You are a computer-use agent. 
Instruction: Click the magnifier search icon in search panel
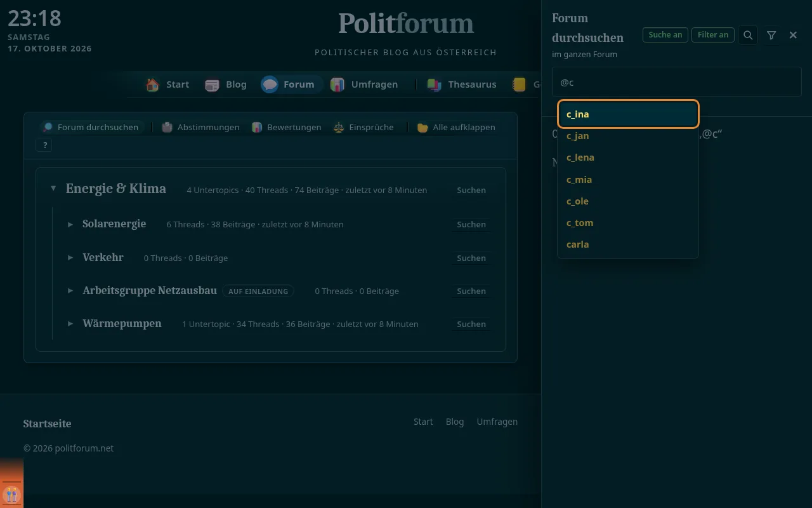(748, 35)
